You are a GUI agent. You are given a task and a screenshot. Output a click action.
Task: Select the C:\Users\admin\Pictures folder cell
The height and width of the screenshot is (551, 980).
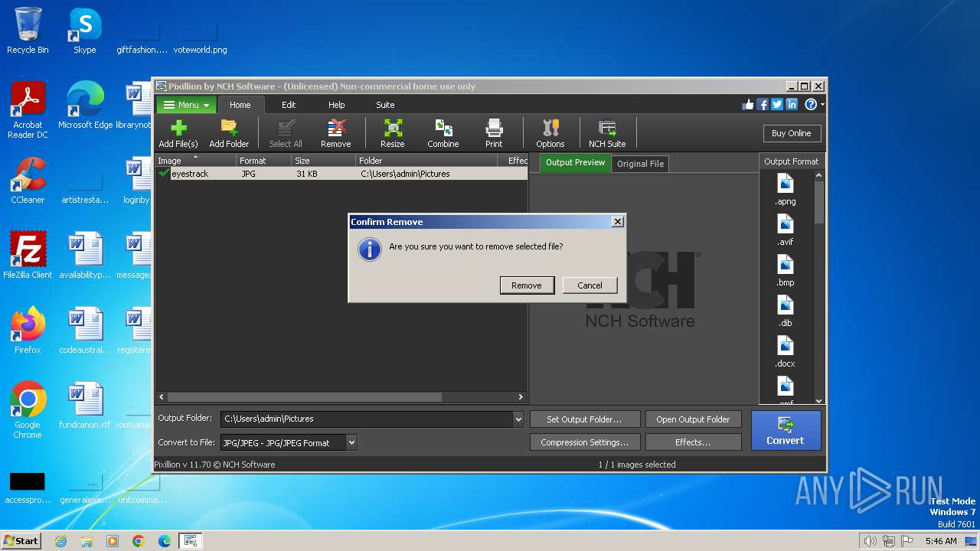(405, 174)
